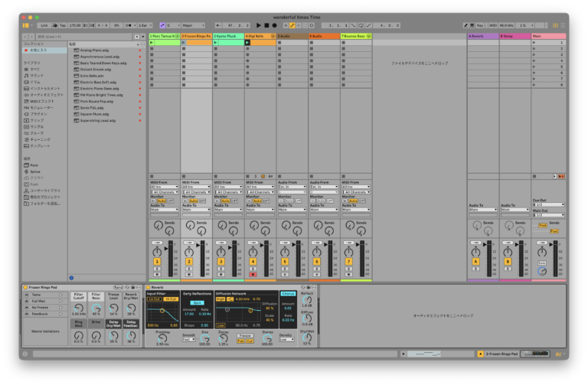Open track 5 Audio From Ext. In dropdown
Image resolution: width=588 pixels, height=385 pixels.
292,187
